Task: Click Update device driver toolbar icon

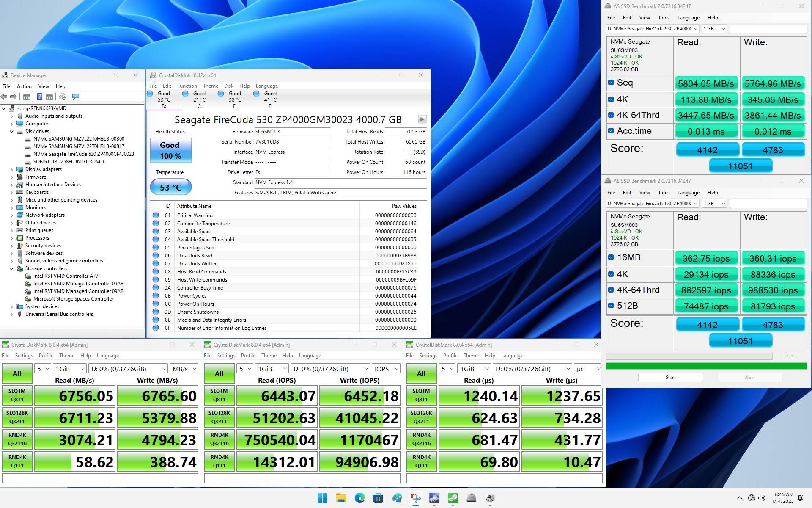Action: coord(63,97)
